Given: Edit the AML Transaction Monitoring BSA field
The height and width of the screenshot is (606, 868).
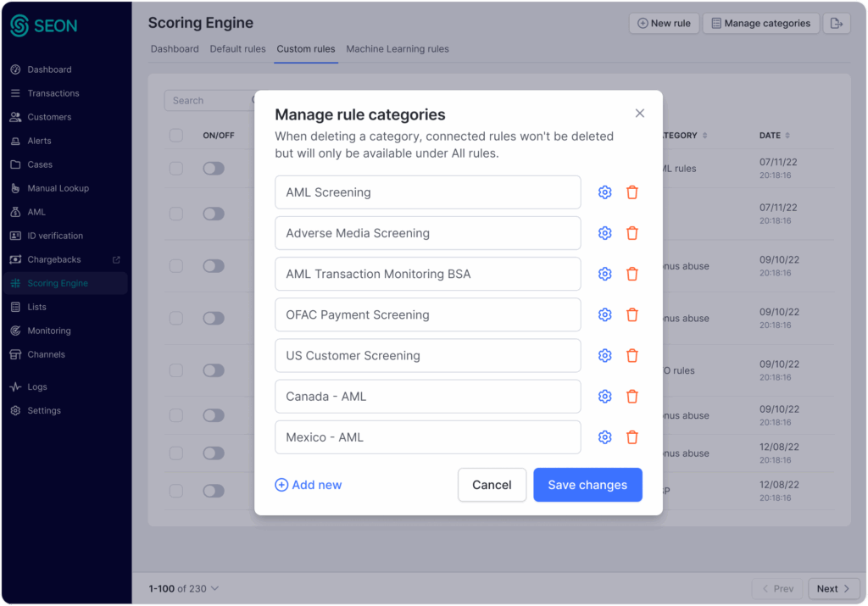Looking at the screenshot, I should [427, 274].
